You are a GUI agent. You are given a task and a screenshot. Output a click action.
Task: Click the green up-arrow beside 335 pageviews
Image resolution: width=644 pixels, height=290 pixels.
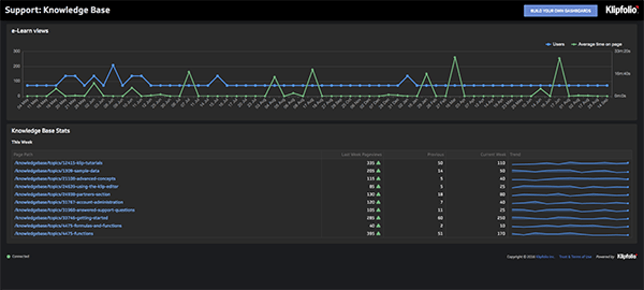378,163
